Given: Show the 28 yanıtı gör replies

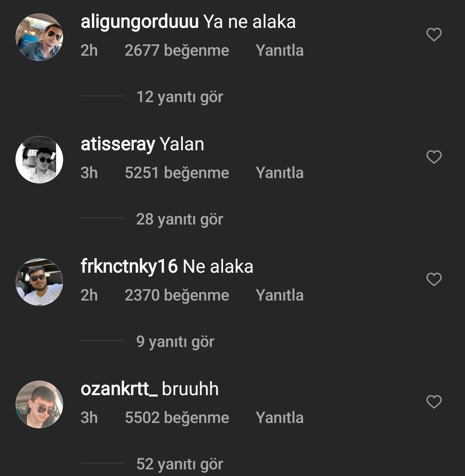Looking at the screenshot, I should pyautogui.click(x=180, y=220).
